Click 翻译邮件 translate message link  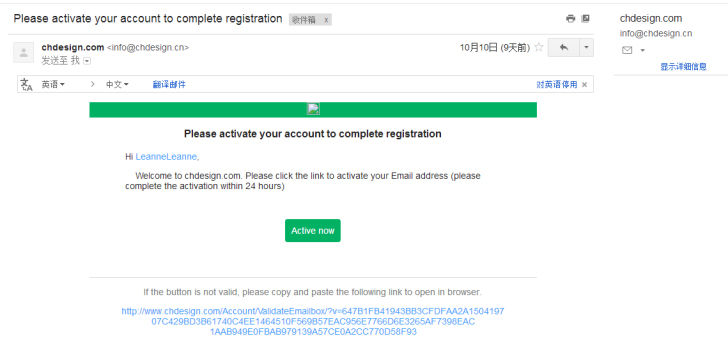tap(169, 85)
